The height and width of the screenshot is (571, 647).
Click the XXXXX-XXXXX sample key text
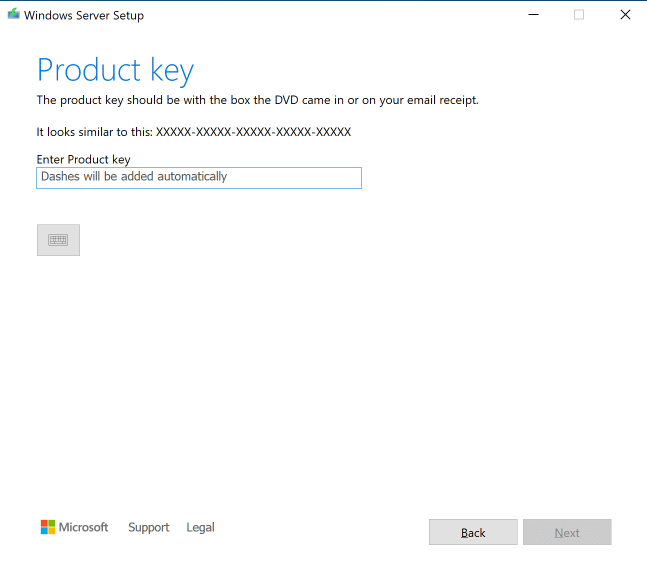coord(253,132)
